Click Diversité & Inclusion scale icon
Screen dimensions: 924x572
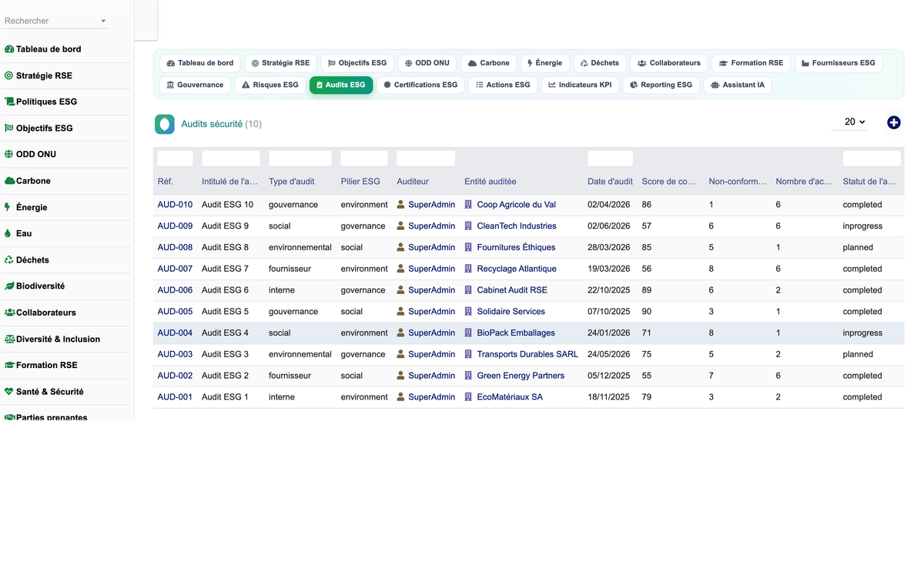(x=10, y=339)
